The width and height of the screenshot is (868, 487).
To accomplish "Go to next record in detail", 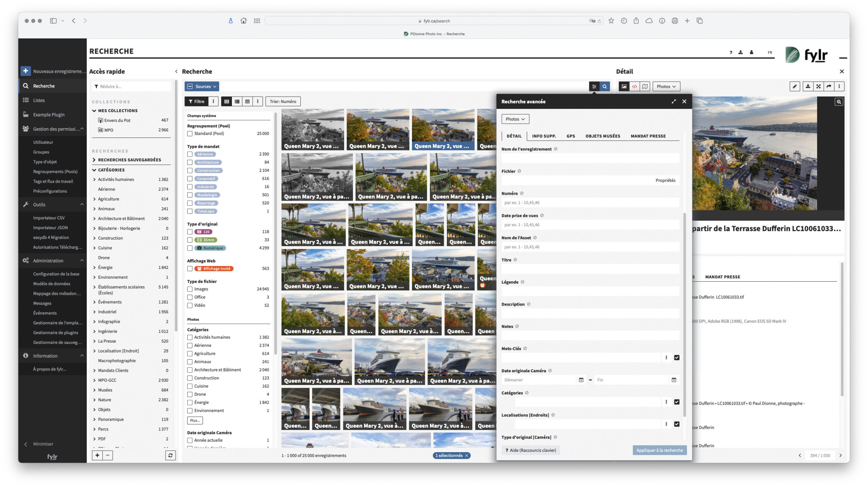I will [841, 455].
